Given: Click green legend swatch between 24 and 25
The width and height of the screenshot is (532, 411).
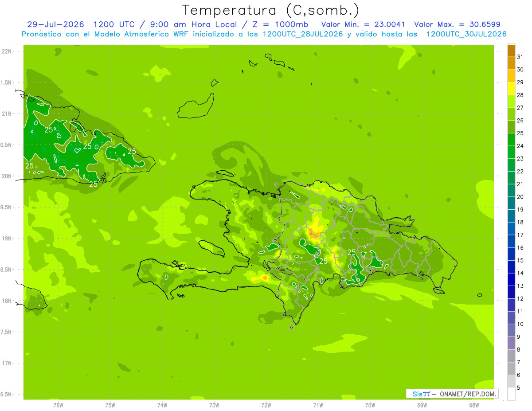Looking at the screenshot, I should click(511, 139).
